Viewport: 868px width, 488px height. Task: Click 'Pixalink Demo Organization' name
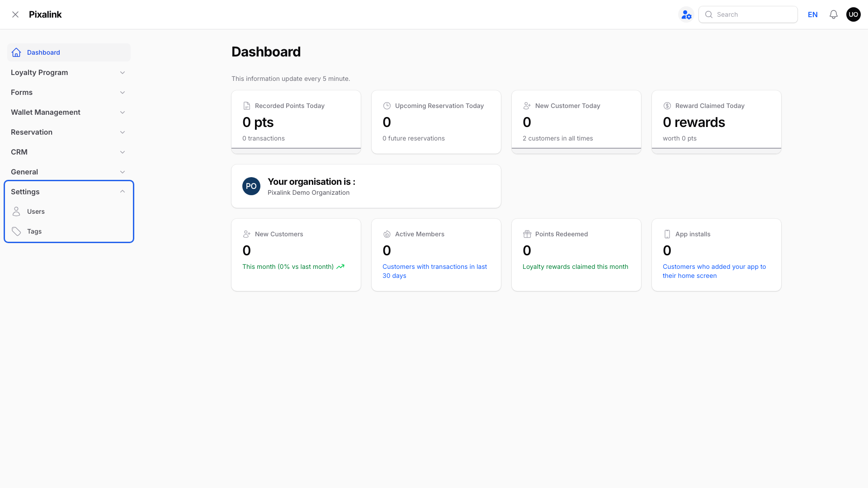pyautogui.click(x=309, y=192)
